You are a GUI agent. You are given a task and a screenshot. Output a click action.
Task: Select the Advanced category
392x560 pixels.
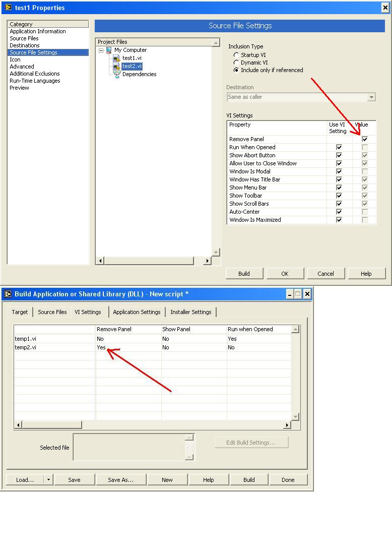tap(48, 67)
